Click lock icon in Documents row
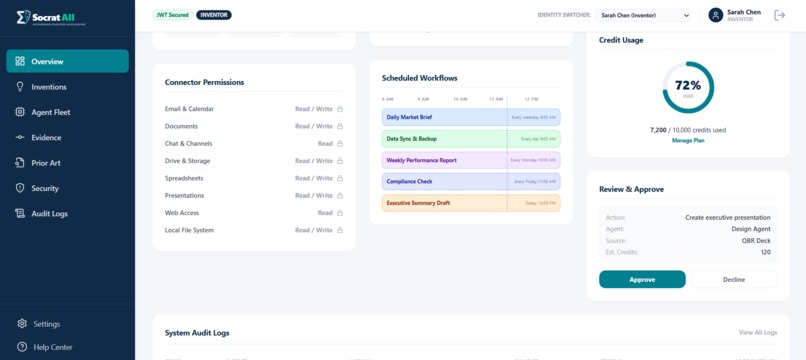 pyautogui.click(x=340, y=126)
